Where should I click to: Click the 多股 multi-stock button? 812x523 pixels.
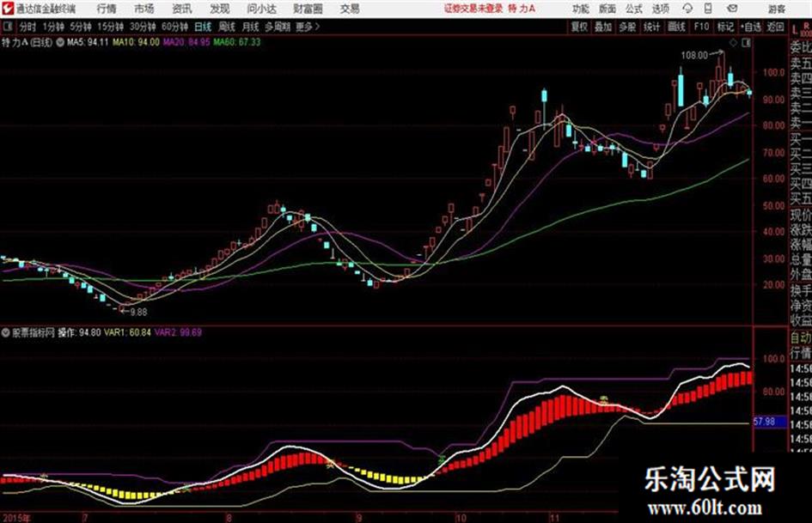627,27
